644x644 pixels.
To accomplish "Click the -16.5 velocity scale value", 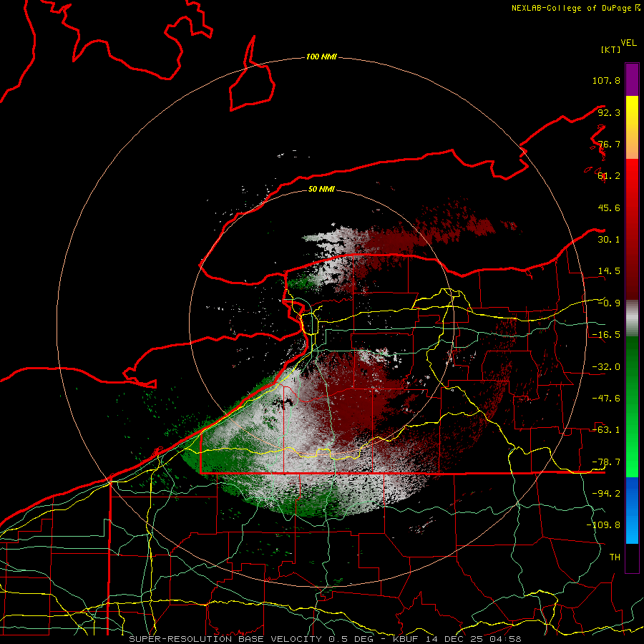I will pos(606,335).
